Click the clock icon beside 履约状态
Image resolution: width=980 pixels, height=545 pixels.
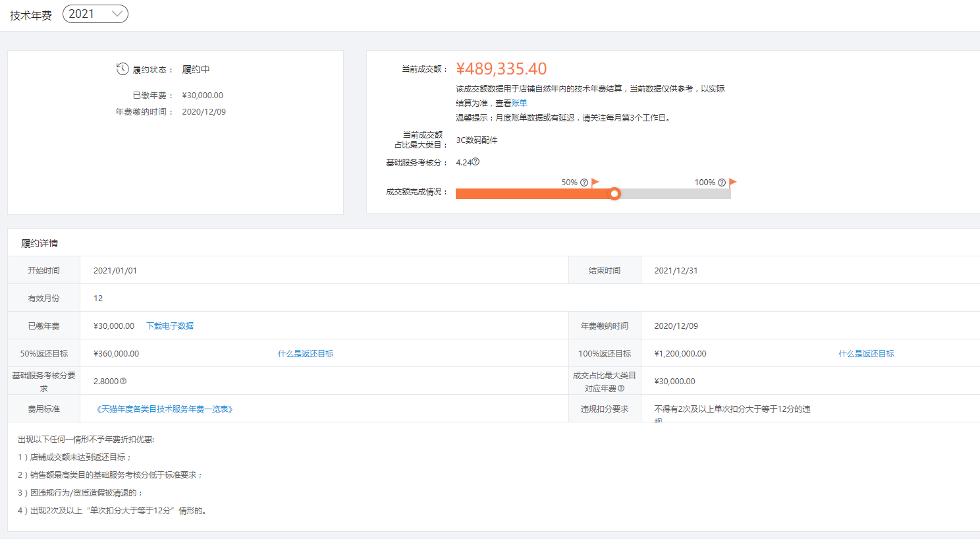click(122, 69)
